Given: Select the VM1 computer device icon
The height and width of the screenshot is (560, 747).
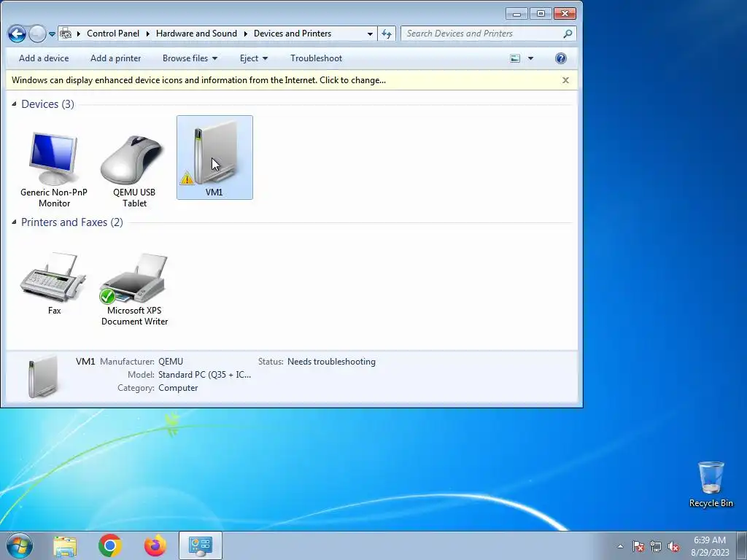Looking at the screenshot, I should (214, 157).
